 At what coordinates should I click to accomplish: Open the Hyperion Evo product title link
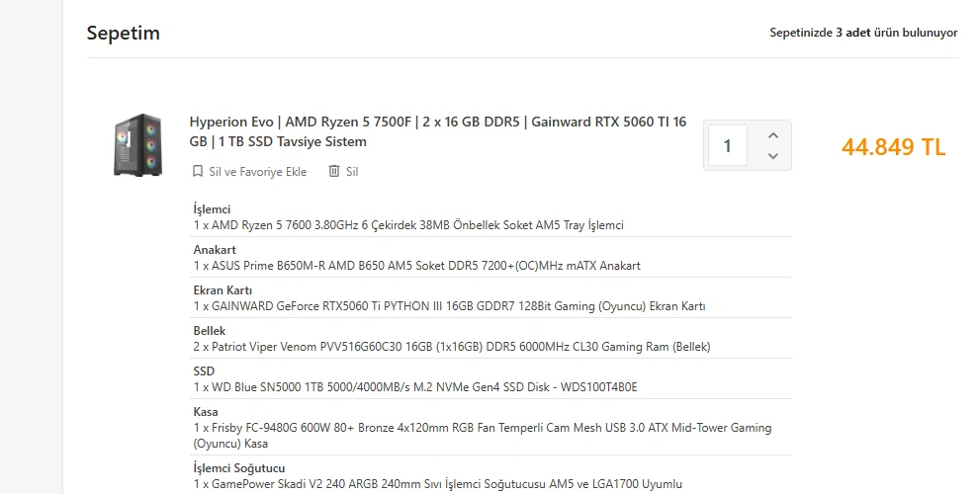(437, 131)
